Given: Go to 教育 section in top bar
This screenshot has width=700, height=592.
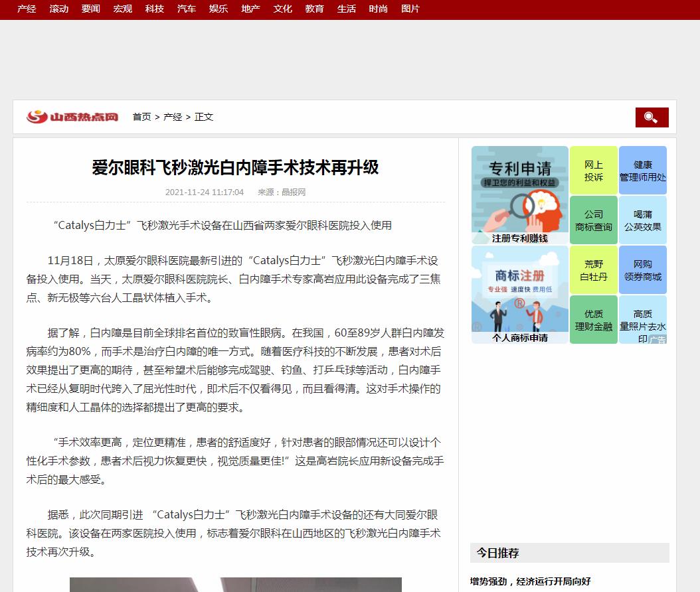Looking at the screenshot, I should coord(314,9).
